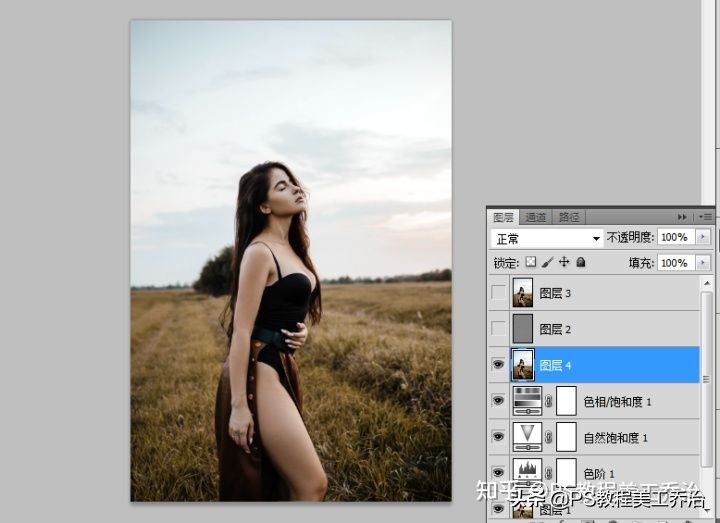This screenshot has height=523, width=720.
Task: Select the 自然饱和度 1 layer mask
Action: pos(566,437)
